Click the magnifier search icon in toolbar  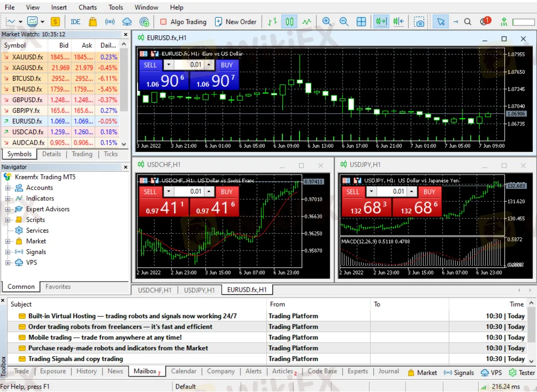coord(468,22)
